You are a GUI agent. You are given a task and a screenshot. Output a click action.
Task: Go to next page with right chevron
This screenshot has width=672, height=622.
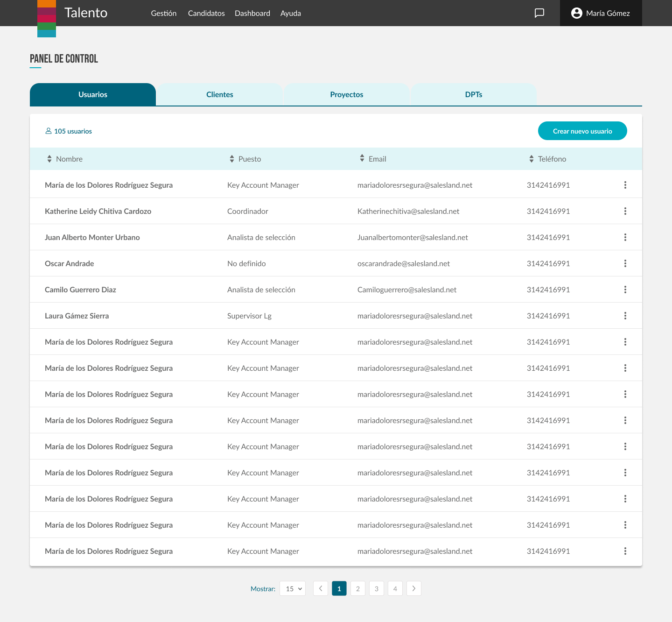pyautogui.click(x=414, y=588)
